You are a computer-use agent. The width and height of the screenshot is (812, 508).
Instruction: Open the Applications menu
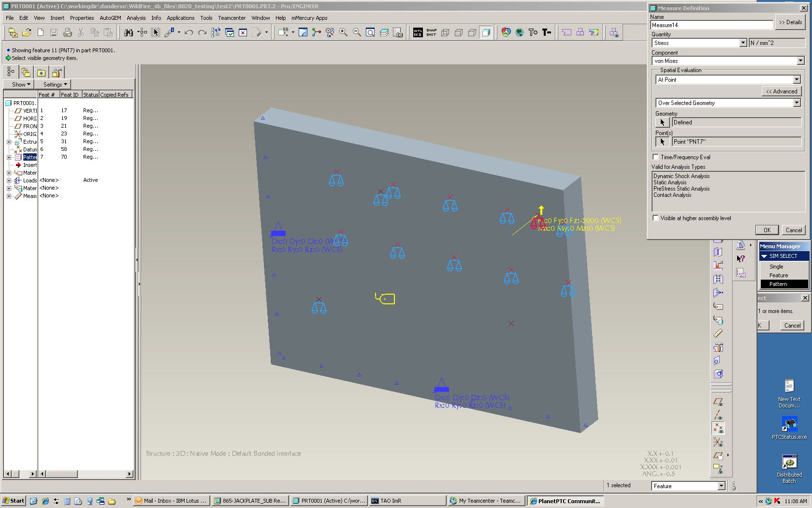tap(181, 18)
